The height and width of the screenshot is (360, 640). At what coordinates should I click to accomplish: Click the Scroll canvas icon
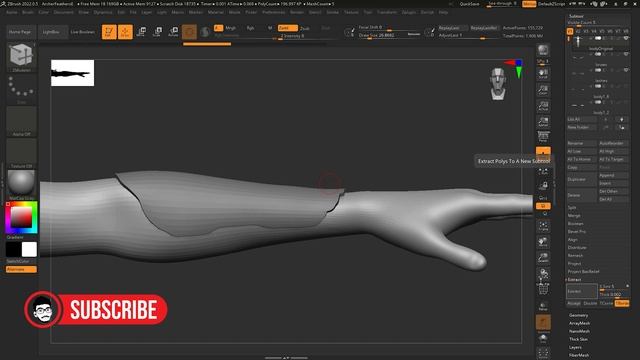(543, 73)
